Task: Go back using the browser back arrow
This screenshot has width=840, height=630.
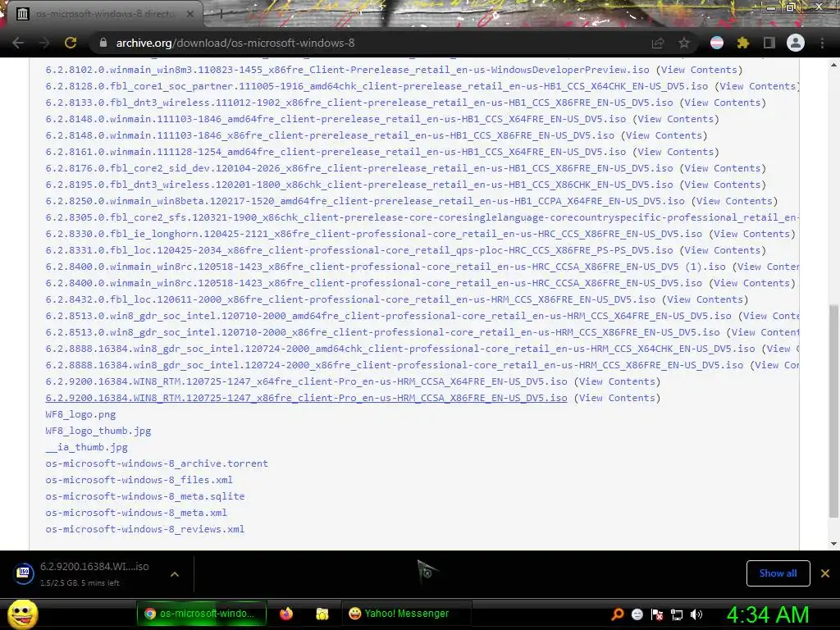Action: (18, 43)
